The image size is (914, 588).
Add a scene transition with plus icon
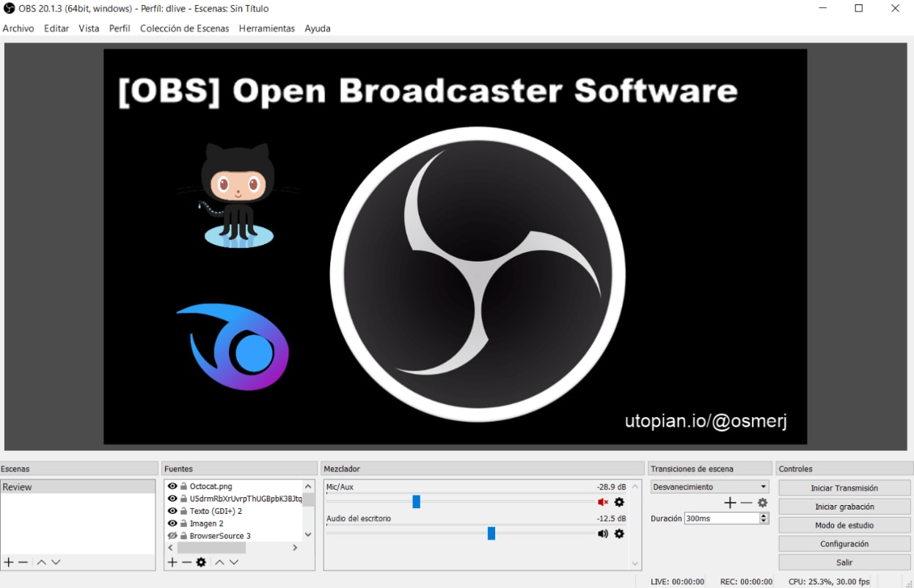[730, 503]
